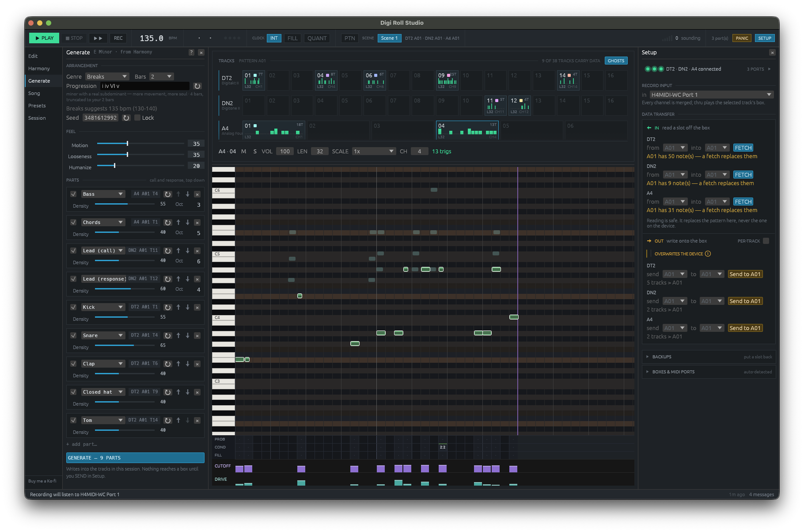The width and height of the screenshot is (804, 532).
Task: Move the Chords part up
Action: [178, 222]
